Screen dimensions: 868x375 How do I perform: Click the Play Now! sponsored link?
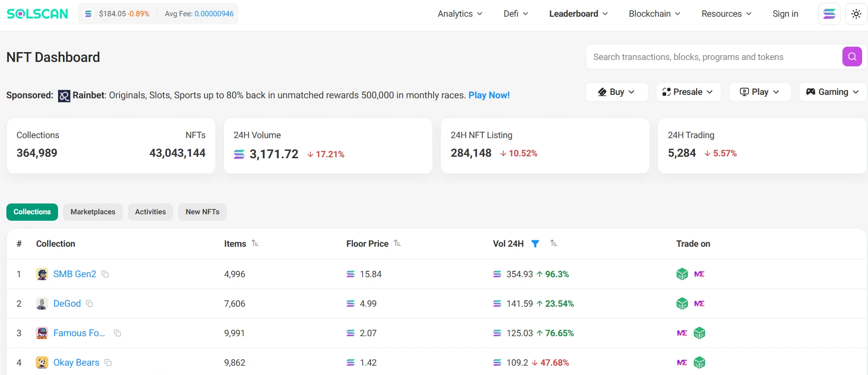[489, 95]
